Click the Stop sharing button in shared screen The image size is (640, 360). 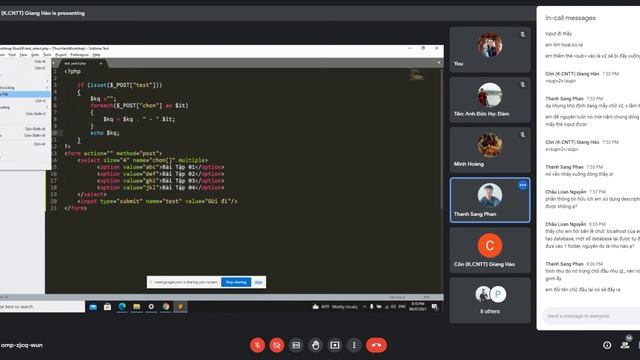(236, 282)
